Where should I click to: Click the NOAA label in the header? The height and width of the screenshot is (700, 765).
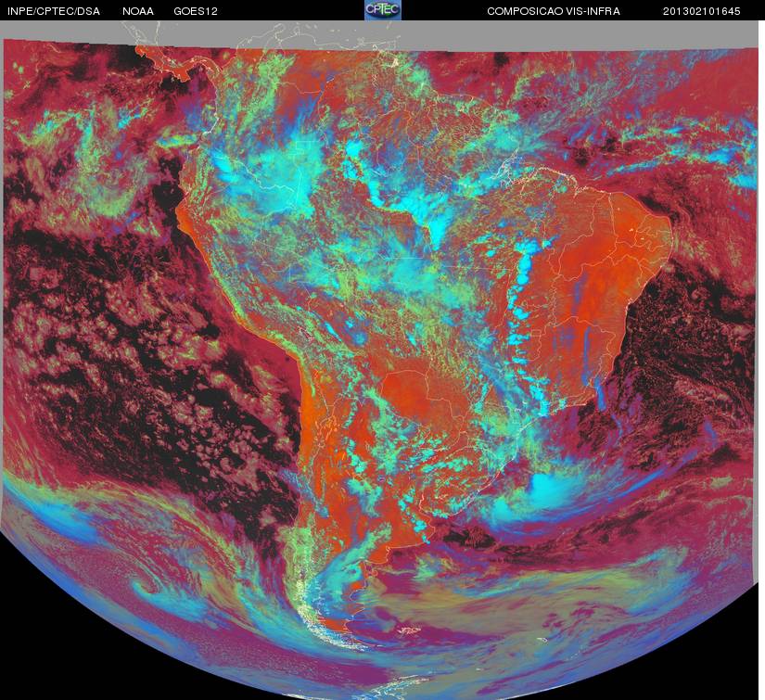[138, 11]
